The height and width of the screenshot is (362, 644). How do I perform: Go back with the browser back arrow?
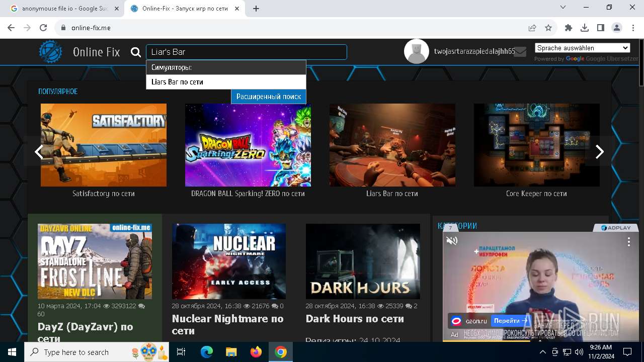pos(11,28)
